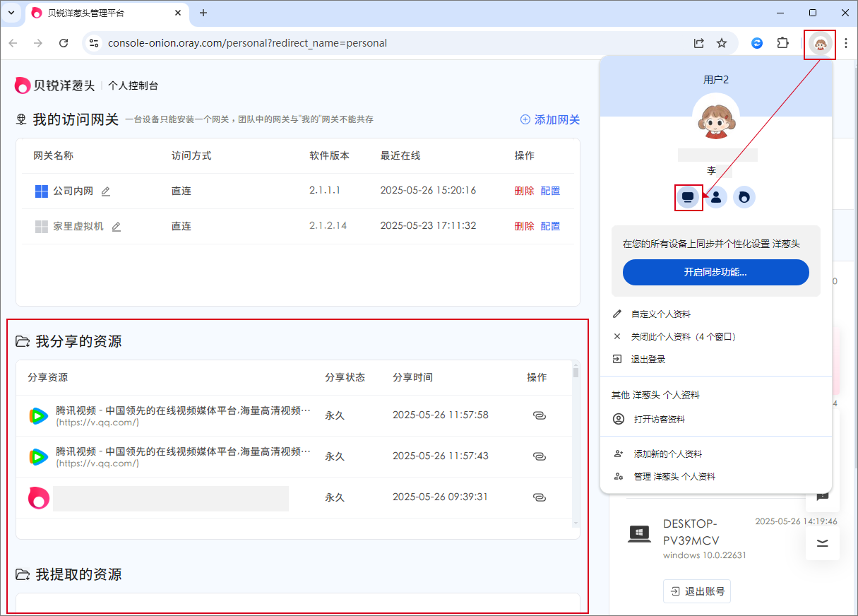The image size is (858, 616).
Task: Edit name of 公司内网 gateway
Action: click(x=106, y=191)
